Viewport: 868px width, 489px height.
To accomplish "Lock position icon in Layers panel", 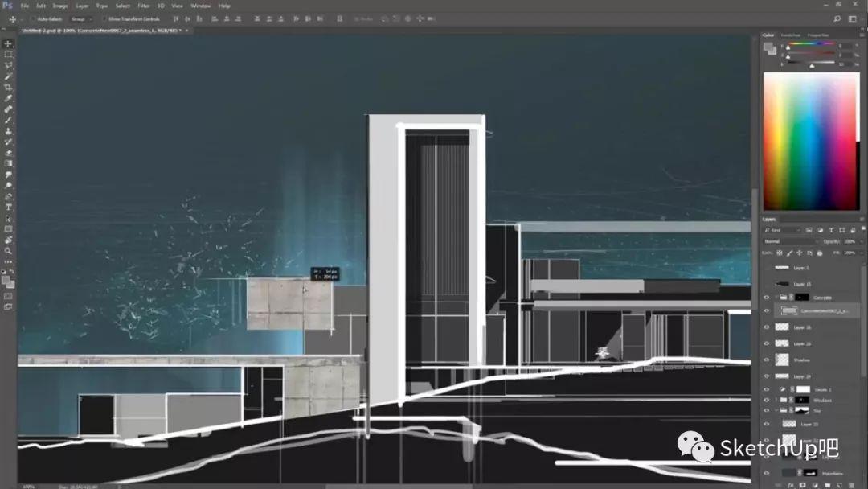I will click(x=800, y=253).
